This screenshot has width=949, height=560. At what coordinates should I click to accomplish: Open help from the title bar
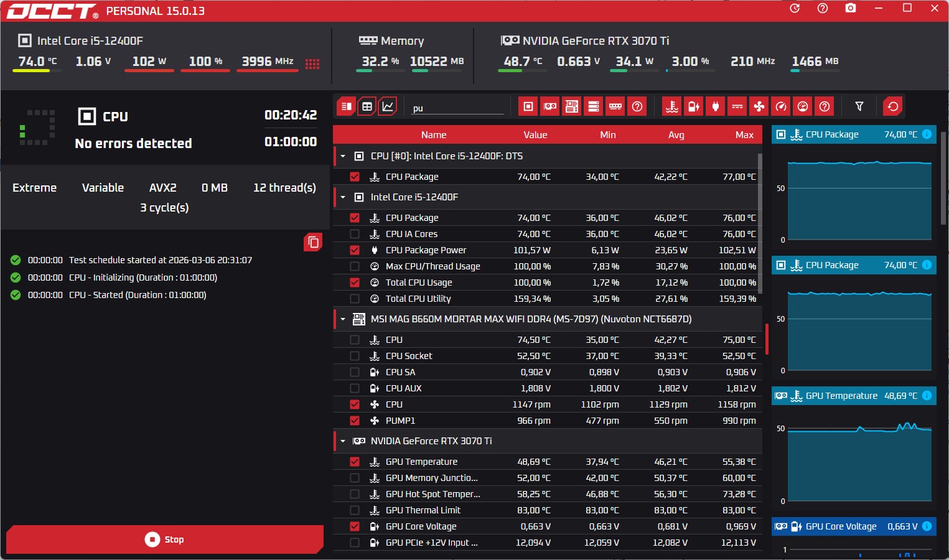tap(823, 8)
